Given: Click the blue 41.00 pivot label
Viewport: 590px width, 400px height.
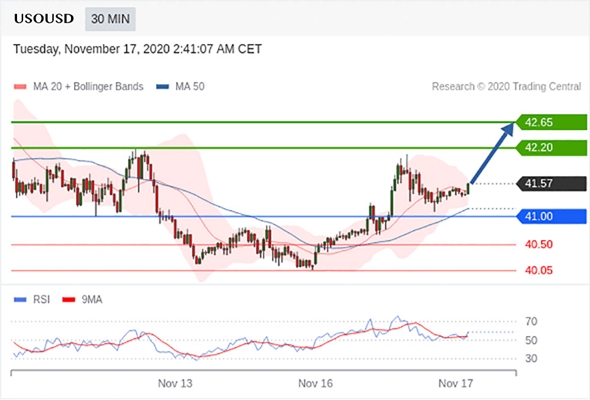Looking at the screenshot, I should (552, 216).
